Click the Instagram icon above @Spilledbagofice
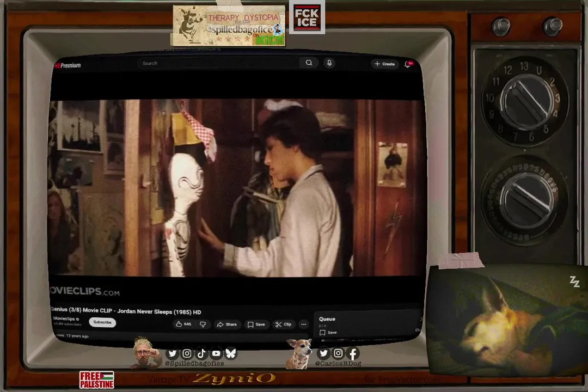 [187, 353]
